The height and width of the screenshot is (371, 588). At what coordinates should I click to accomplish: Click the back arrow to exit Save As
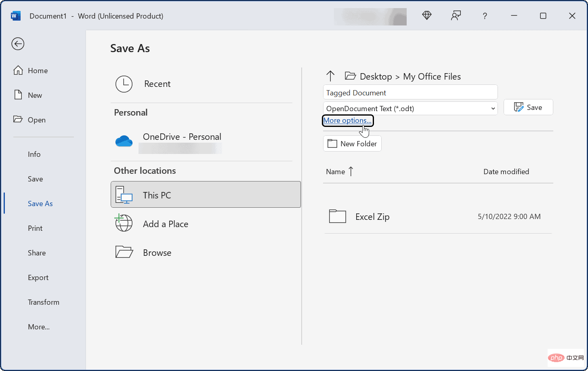click(18, 44)
